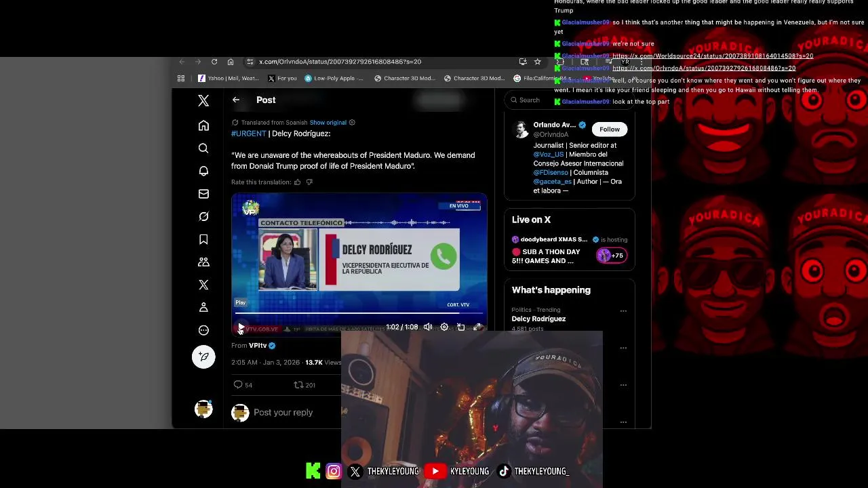Open the More circle icon in sidebar
The width and height of the screenshot is (868, 488).
click(203, 330)
